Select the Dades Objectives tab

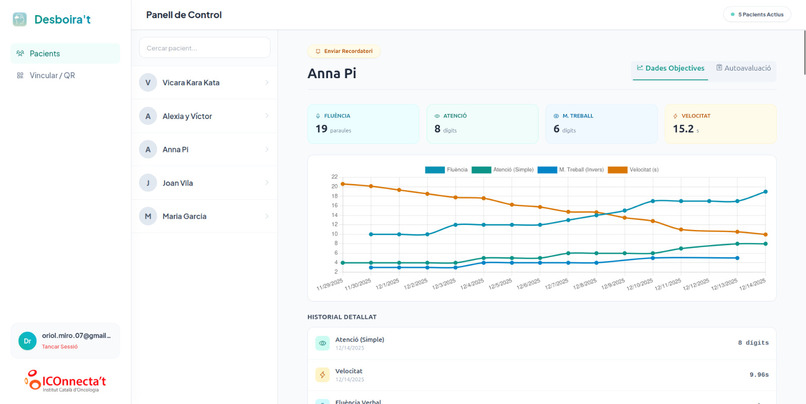coord(670,68)
